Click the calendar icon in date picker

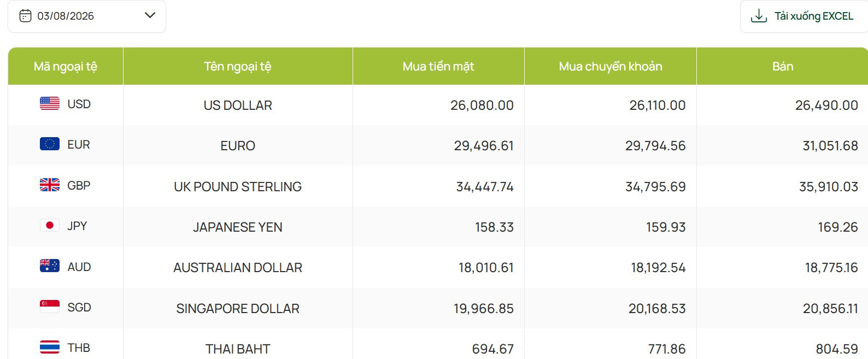pyautogui.click(x=26, y=16)
